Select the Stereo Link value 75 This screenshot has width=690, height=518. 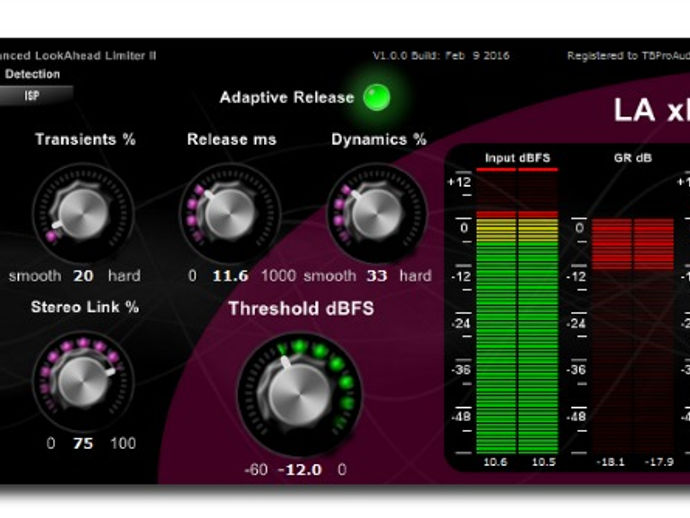83,443
